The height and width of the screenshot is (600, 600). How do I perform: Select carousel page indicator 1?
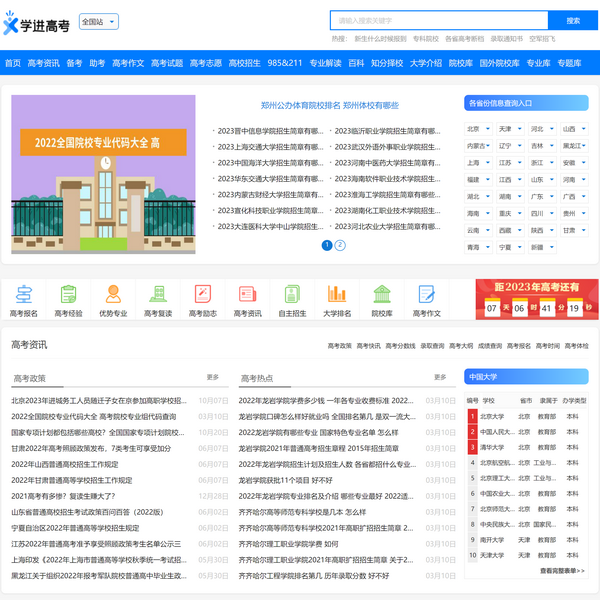coord(326,245)
